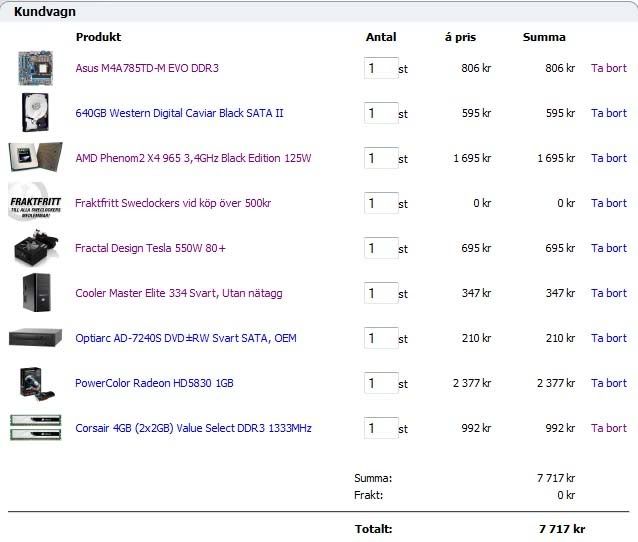This screenshot has width=638, height=542.
Task: Click Ta bort for Optiarc DVD drive
Action: click(608, 338)
